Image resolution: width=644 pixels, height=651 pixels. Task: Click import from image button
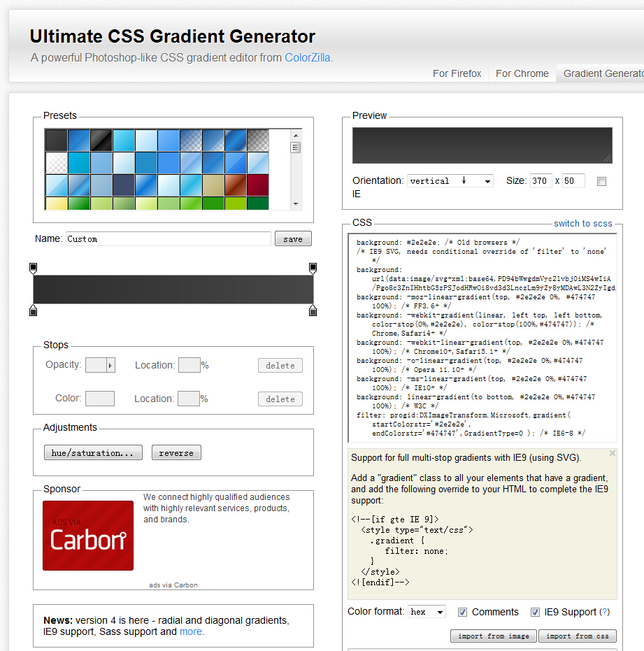click(x=494, y=636)
